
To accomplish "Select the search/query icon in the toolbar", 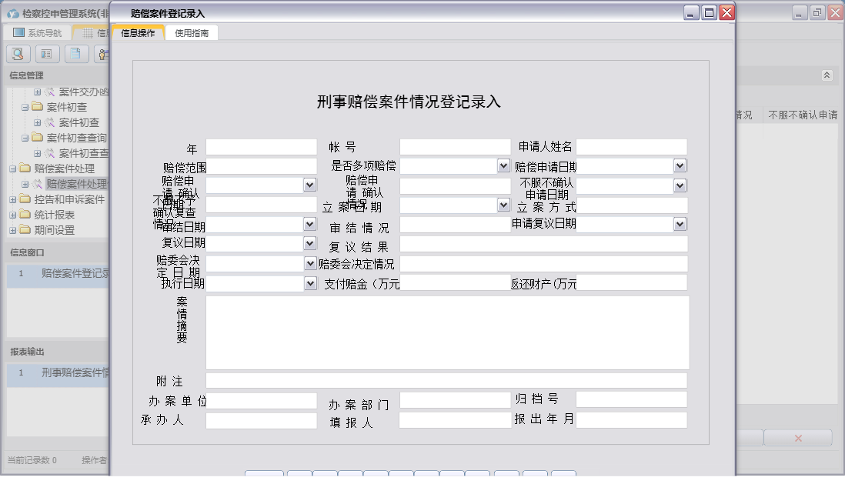I will point(17,54).
